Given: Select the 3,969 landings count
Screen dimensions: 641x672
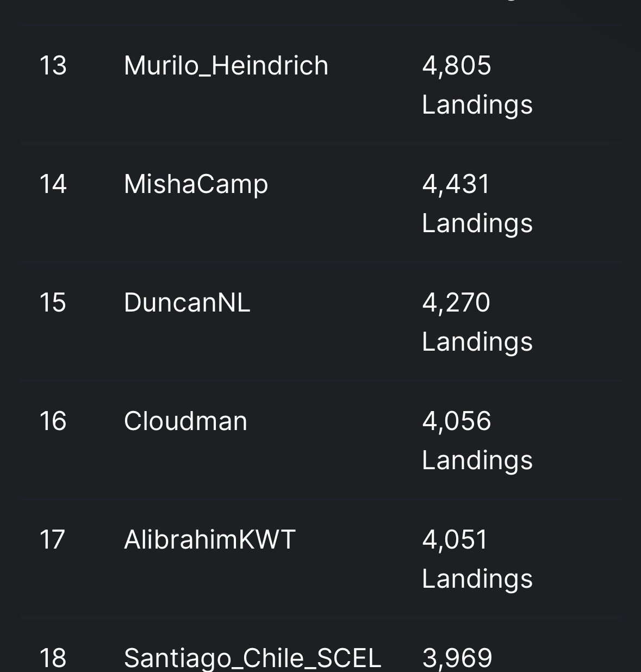Looking at the screenshot, I should 457,658.
